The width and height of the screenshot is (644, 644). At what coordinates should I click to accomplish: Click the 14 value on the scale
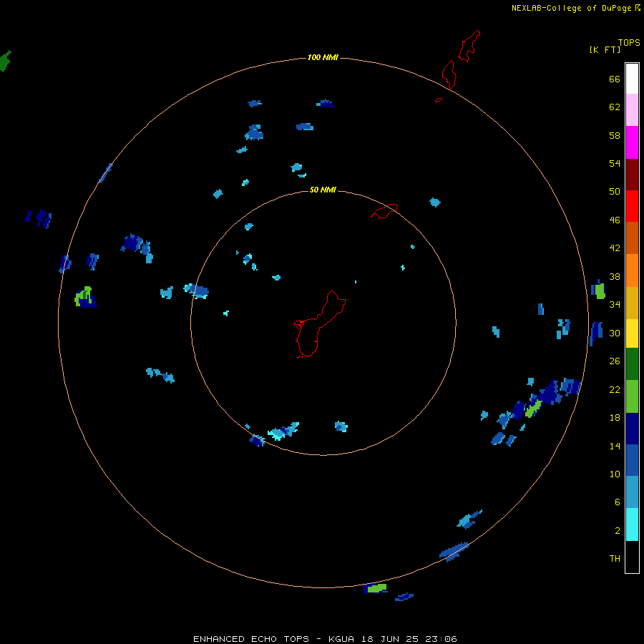pos(615,446)
